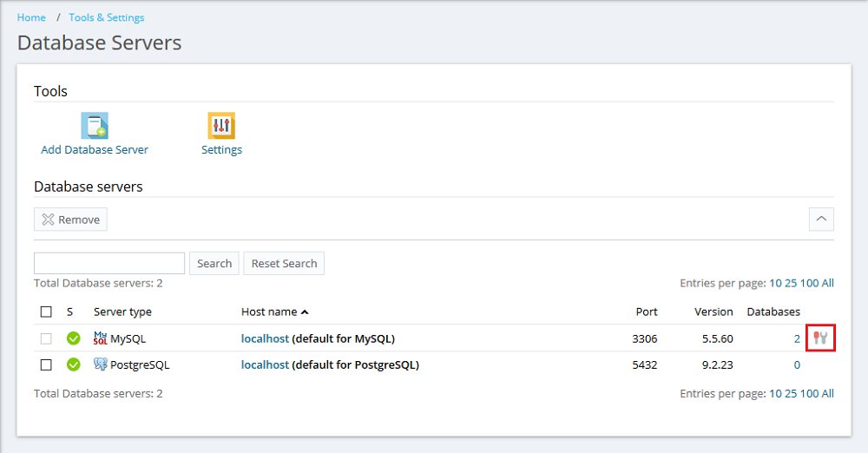
Task: Check the PostgreSQL row checkbox
Action: coord(46,364)
